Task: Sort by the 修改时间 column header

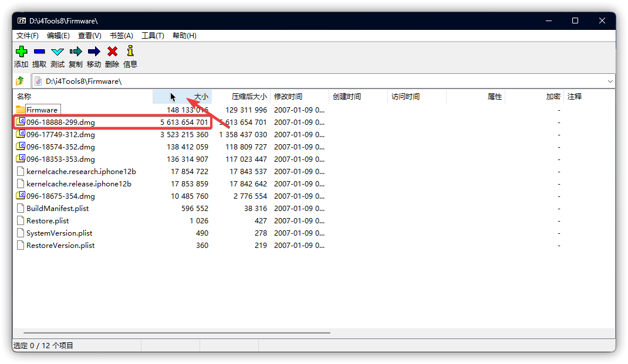Action: tap(288, 96)
